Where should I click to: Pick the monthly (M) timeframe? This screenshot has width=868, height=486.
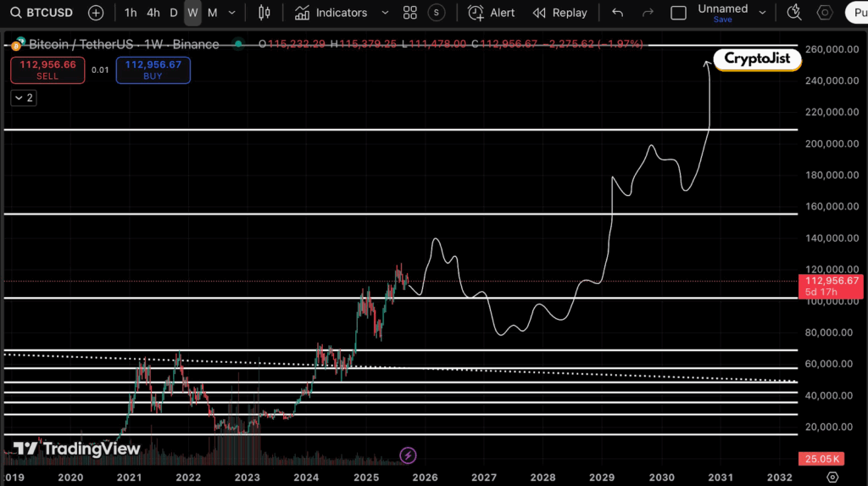(x=212, y=13)
